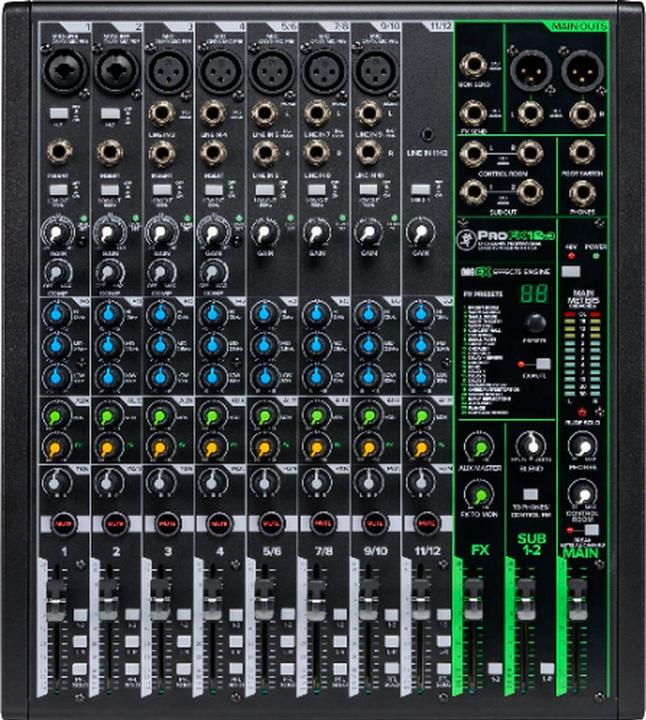Click the Footswitch jack
646x720 pixels.
[582, 153]
